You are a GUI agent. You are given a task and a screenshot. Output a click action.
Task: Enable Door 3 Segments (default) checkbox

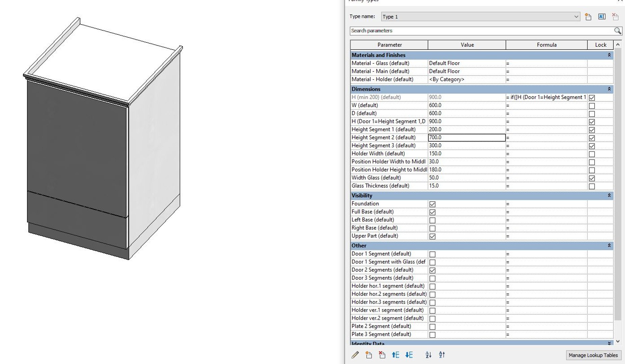tap(432, 278)
